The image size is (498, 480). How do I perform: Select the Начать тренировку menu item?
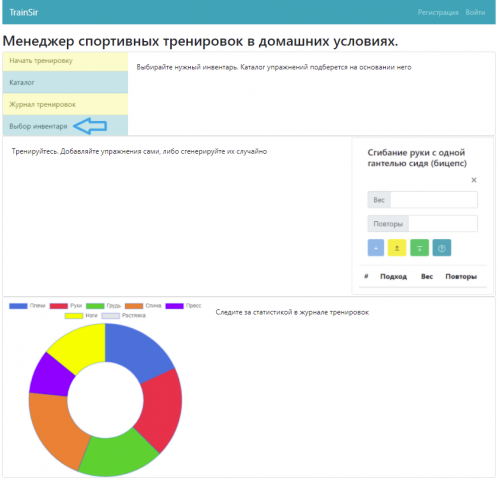65,61
